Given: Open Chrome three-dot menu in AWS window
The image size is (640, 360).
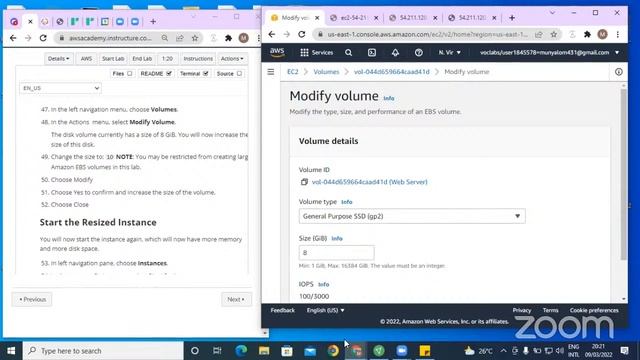Looking at the screenshot, I should coord(618,34).
